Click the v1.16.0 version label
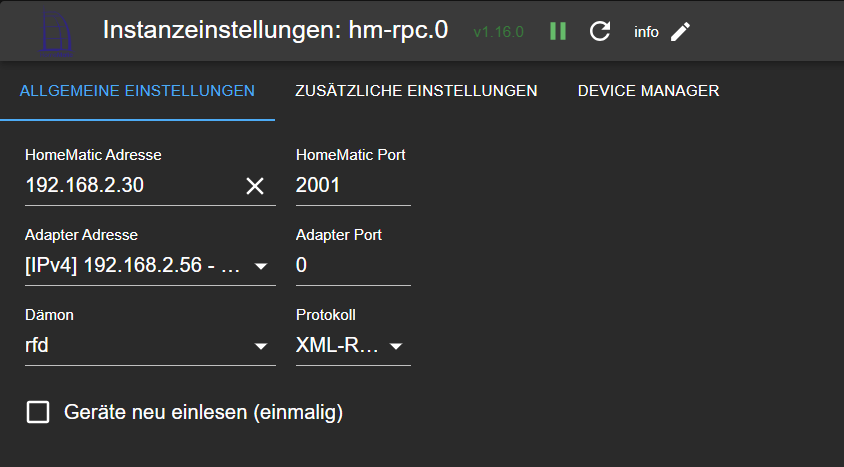 [x=498, y=32]
